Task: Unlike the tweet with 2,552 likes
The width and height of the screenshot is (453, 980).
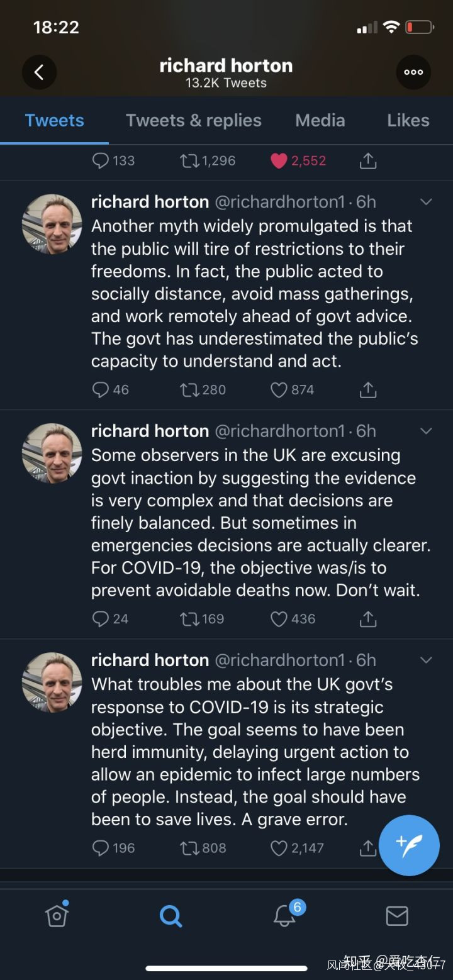Action: (279, 161)
